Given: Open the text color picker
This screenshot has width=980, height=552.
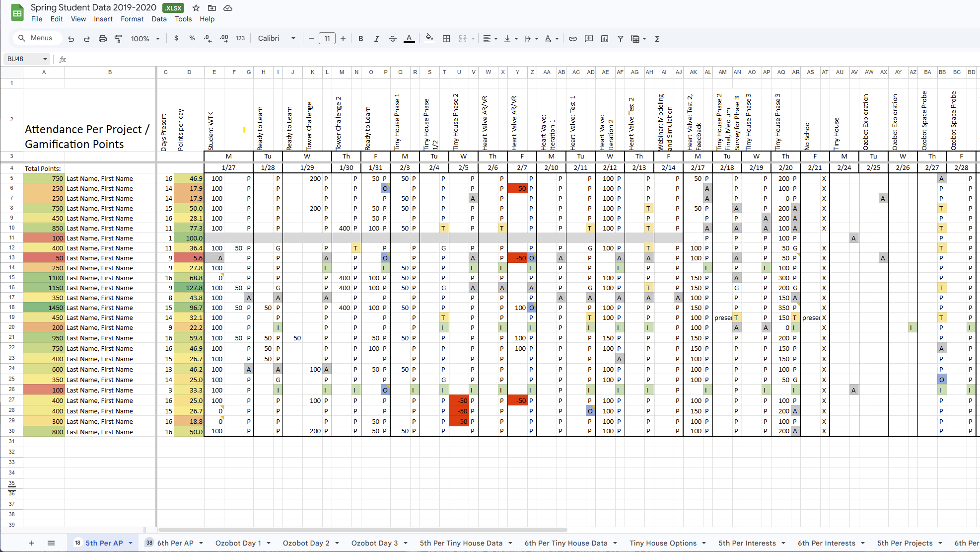Looking at the screenshot, I should (409, 38).
